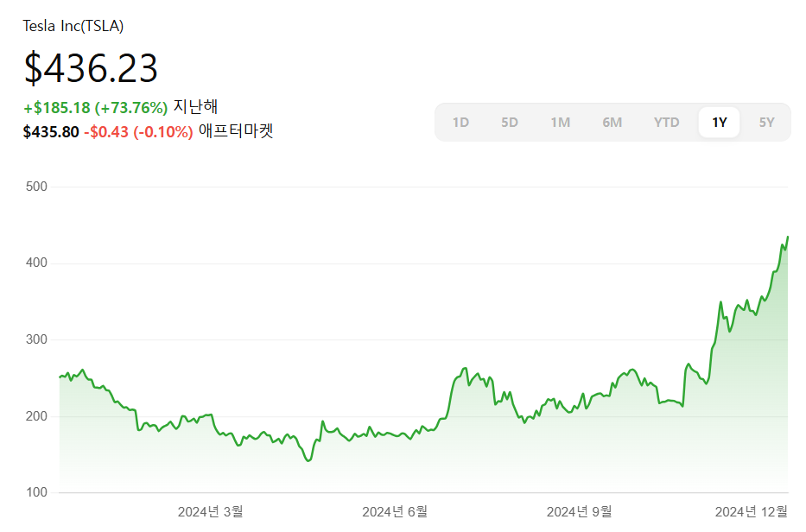The image size is (806, 532).
Task: Open the 5Y chart range
Action: [766, 123]
